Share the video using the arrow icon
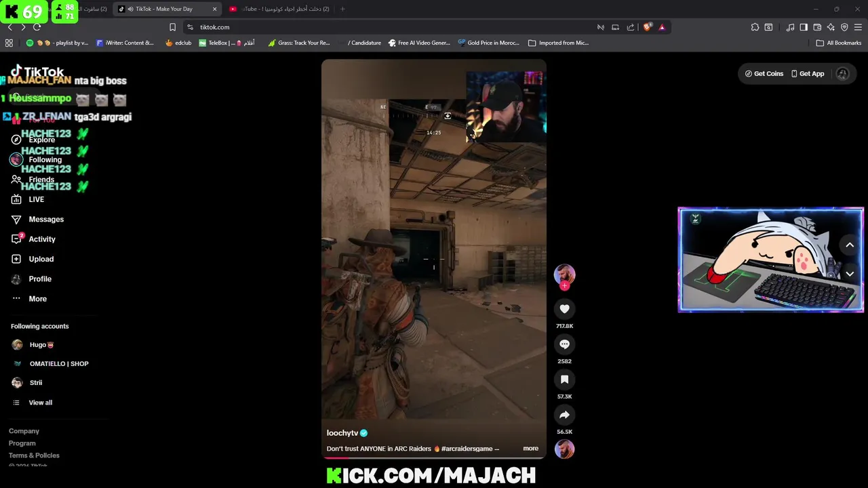 pyautogui.click(x=564, y=415)
